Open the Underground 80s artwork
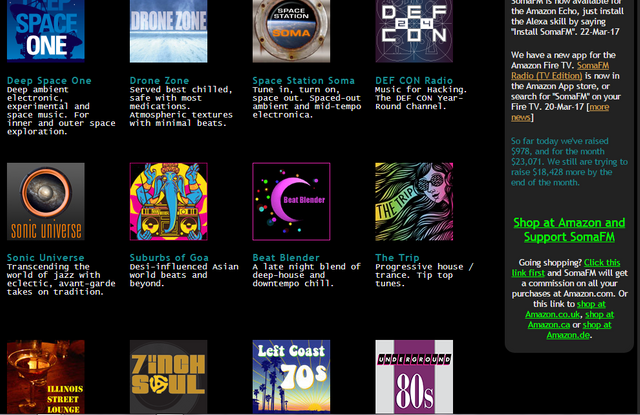The image size is (640, 415). [414, 377]
